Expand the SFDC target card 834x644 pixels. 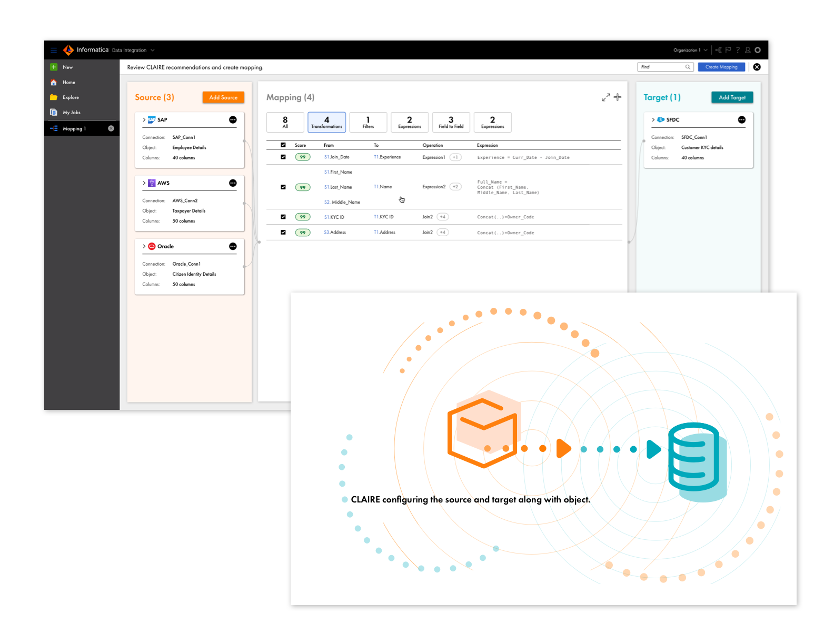653,120
